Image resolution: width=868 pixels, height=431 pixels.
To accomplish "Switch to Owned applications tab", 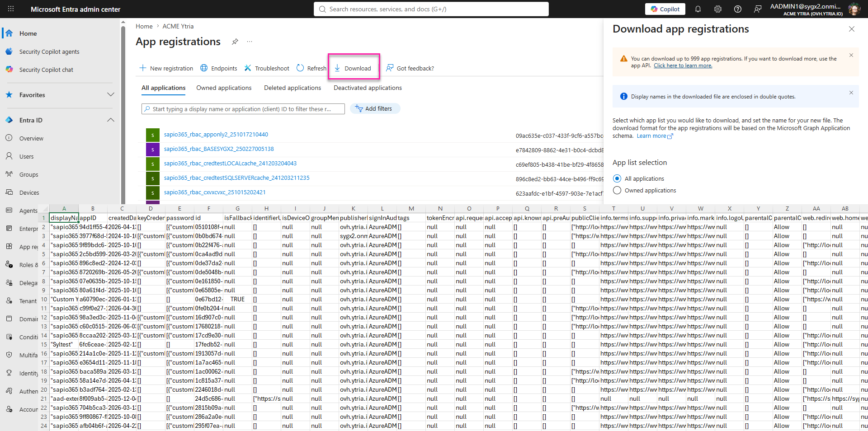I will (224, 88).
